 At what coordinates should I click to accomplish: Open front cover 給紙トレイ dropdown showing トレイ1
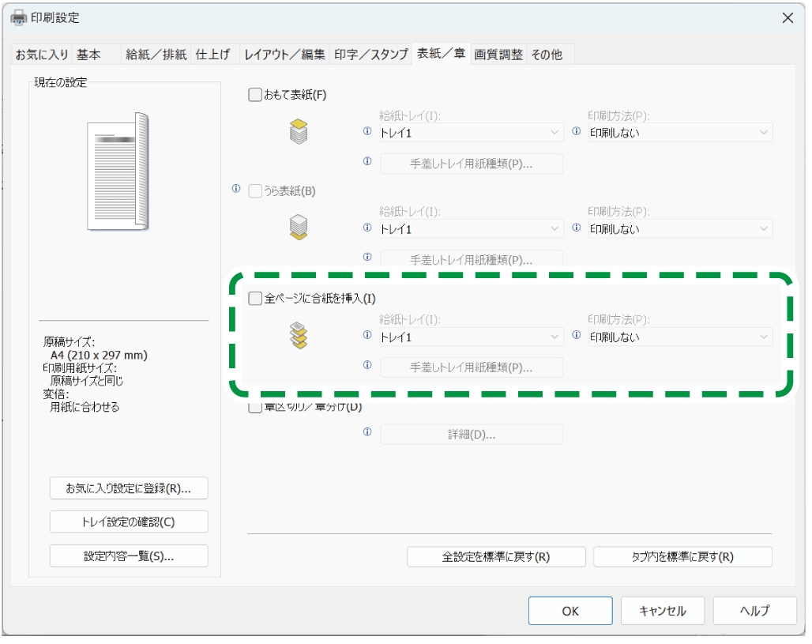[470, 133]
